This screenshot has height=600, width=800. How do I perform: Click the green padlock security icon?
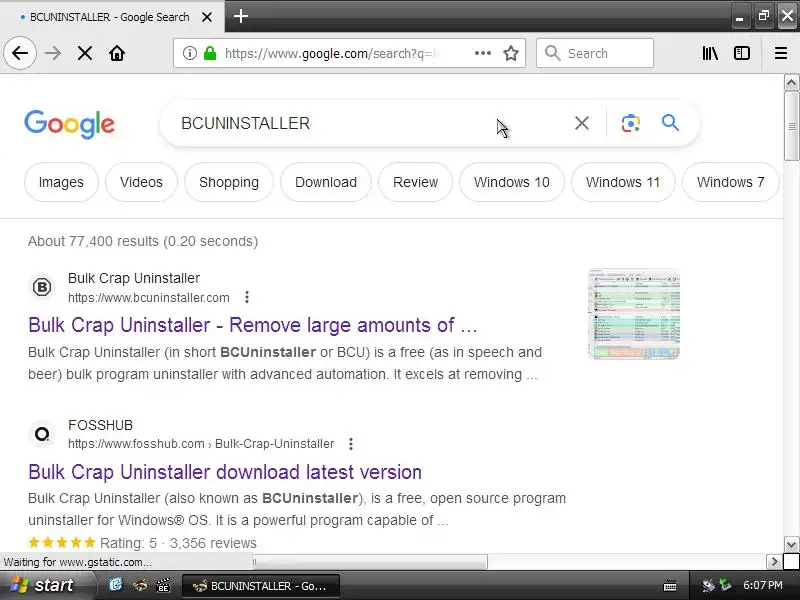[x=210, y=53]
